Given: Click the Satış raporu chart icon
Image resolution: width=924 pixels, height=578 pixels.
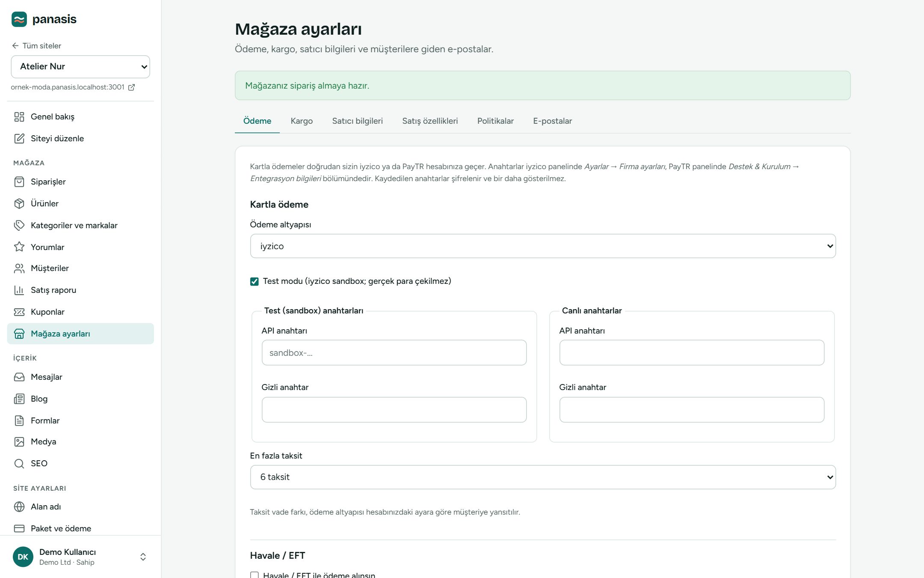Looking at the screenshot, I should (x=19, y=290).
